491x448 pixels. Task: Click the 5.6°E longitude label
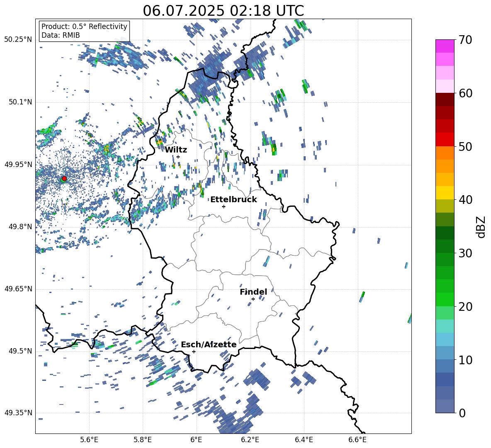click(x=89, y=440)
